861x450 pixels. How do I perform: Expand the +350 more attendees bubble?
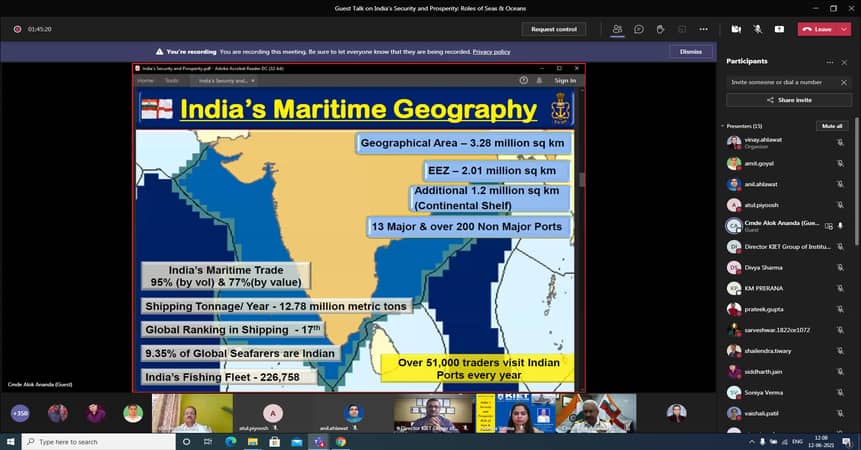20,412
